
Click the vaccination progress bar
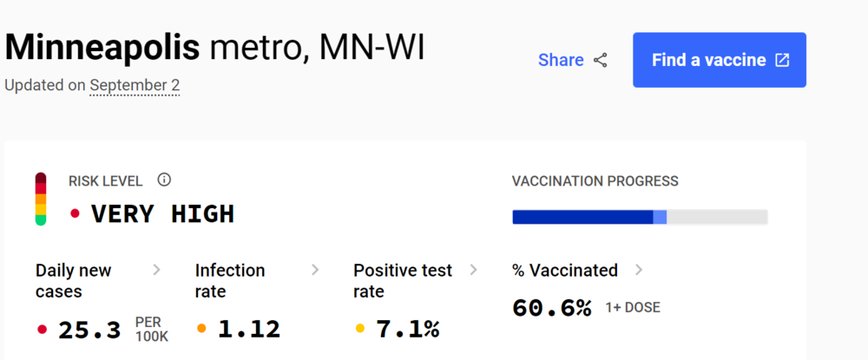pos(640,217)
